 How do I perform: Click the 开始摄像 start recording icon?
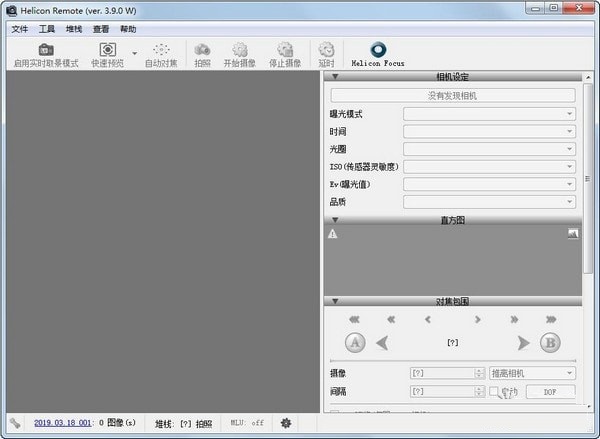coord(239,50)
